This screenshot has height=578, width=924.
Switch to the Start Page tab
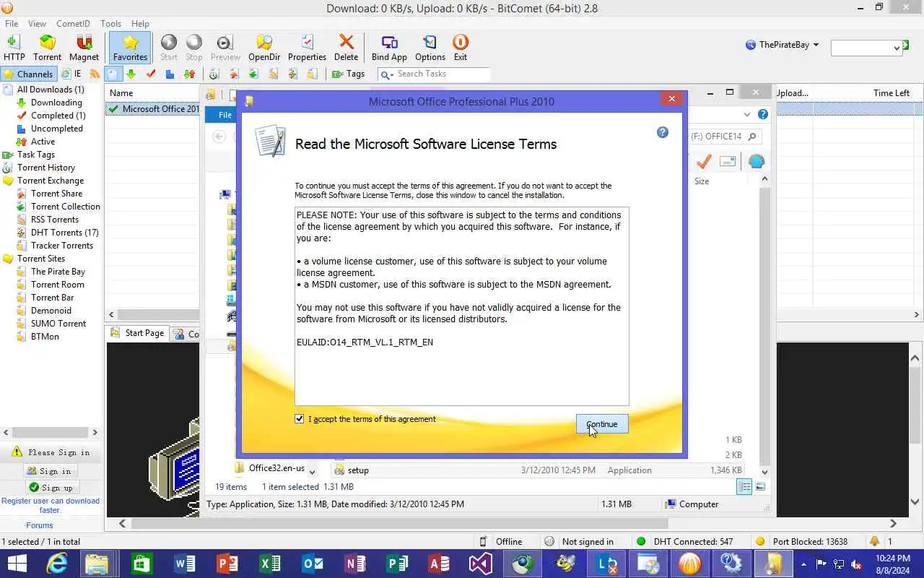point(138,333)
